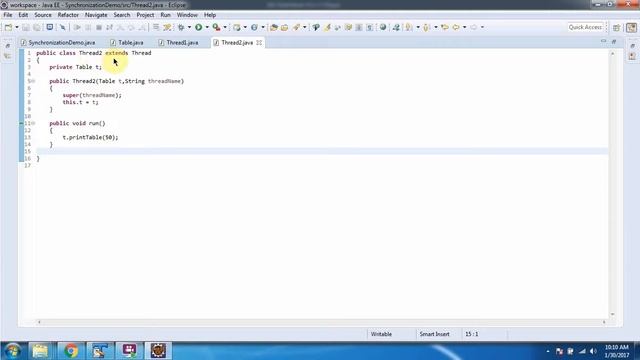Open the Next Annotation dropdown arrow
The height and width of the screenshot is (360, 640).
[x=418, y=27]
